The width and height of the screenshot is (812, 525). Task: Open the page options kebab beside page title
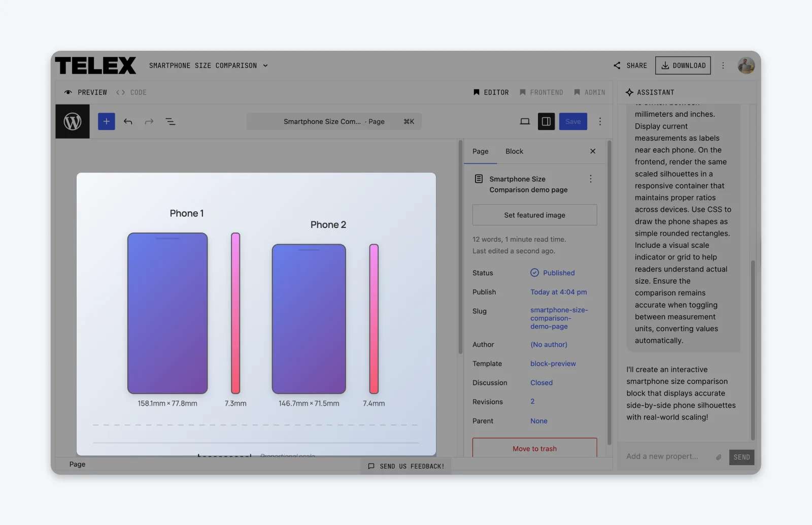click(x=590, y=179)
